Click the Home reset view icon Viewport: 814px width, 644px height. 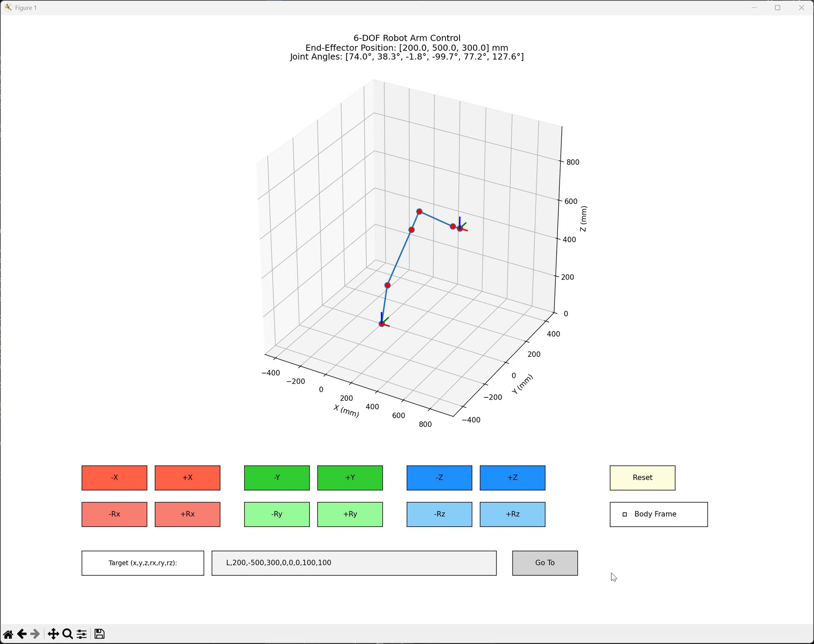point(8,634)
